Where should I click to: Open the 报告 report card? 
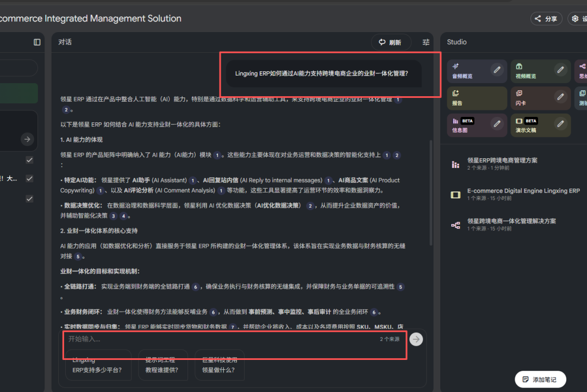(x=477, y=98)
